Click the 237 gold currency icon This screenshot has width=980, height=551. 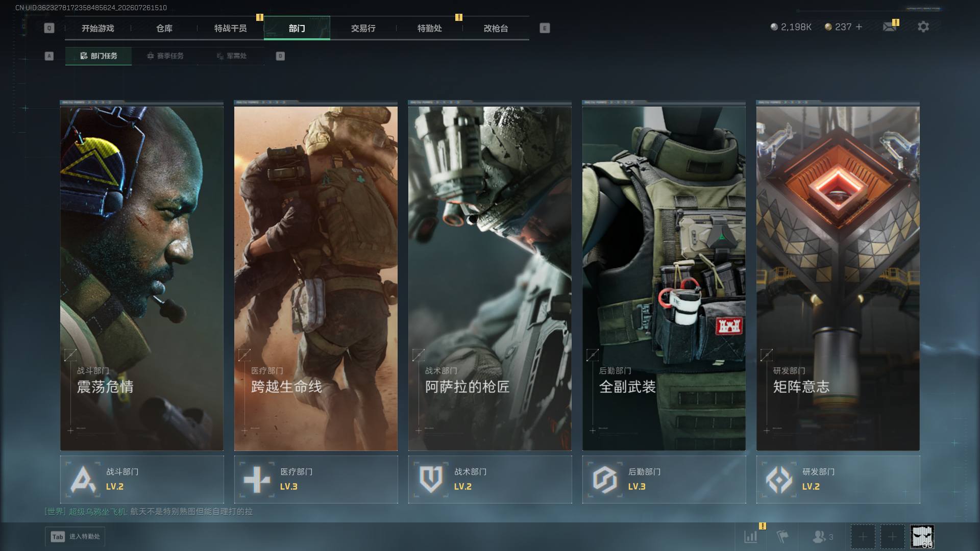828,27
